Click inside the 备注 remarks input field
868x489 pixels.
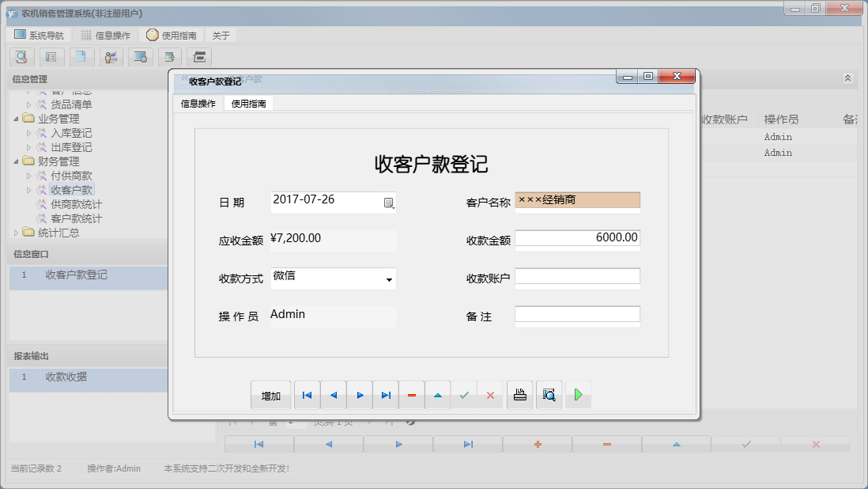point(578,316)
